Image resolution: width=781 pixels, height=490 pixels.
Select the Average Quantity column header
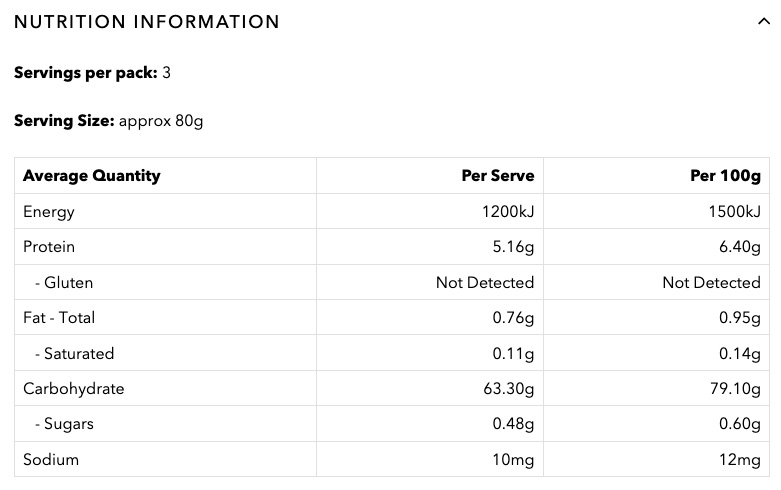tap(92, 176)
